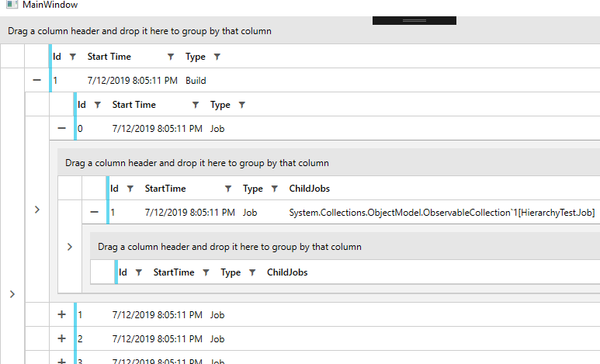600x364 pixels.
Task: Expand the second-level Job row with Id 1
Action: coord(62,315)
